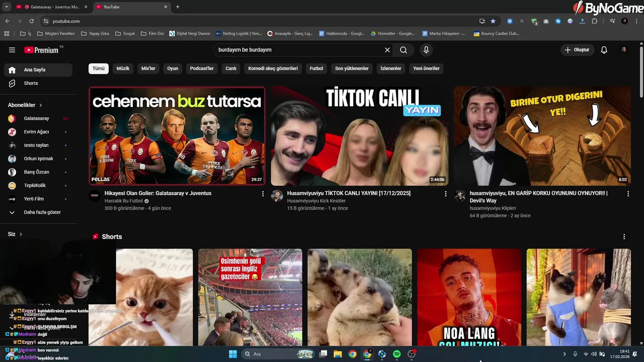The height and width of the screenshot is (362, 644).
Task: Open the YouTube hamburger guide menu
Action: click(x=12, y=50)
